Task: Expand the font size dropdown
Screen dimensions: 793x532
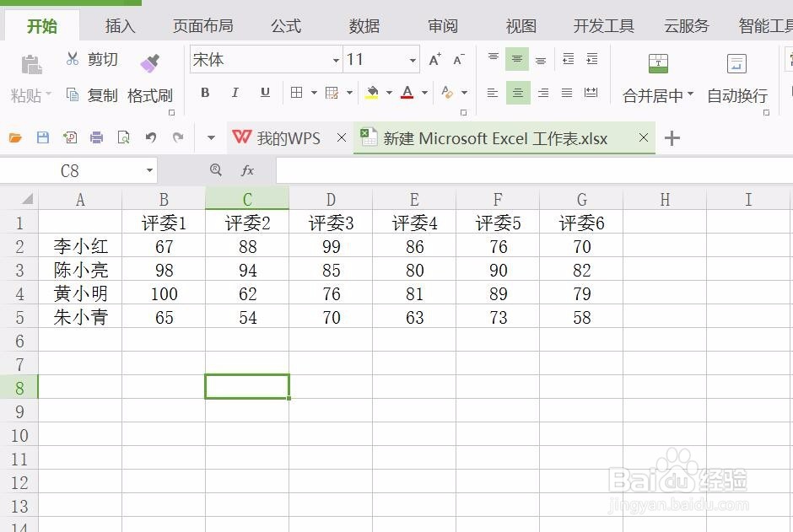Action: pos(411,60)
